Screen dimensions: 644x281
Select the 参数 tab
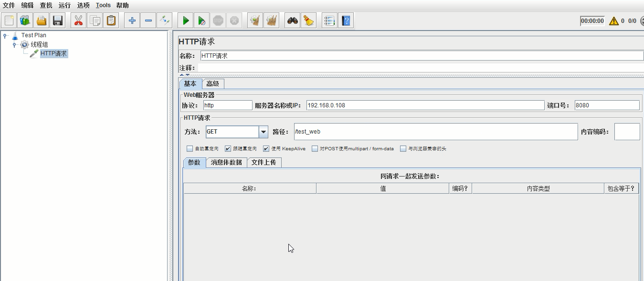pos(194,163)
